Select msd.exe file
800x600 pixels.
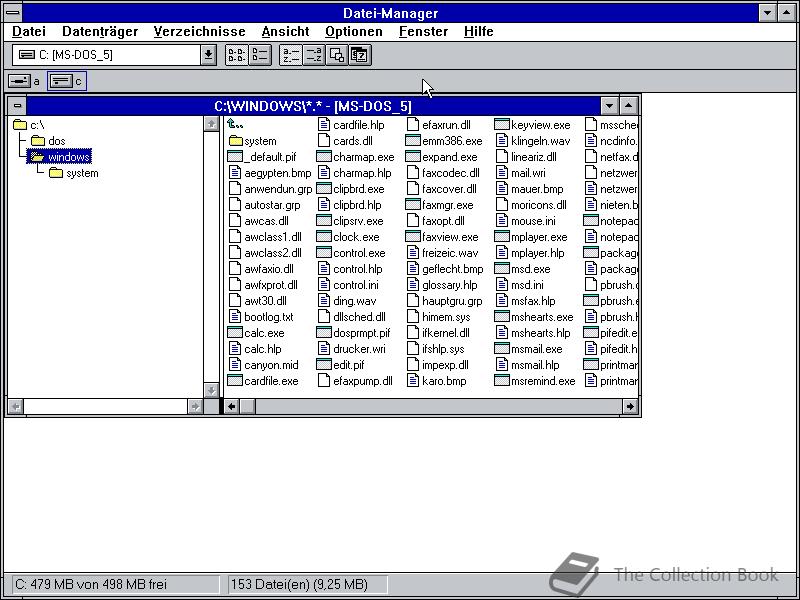pos(522,269)
